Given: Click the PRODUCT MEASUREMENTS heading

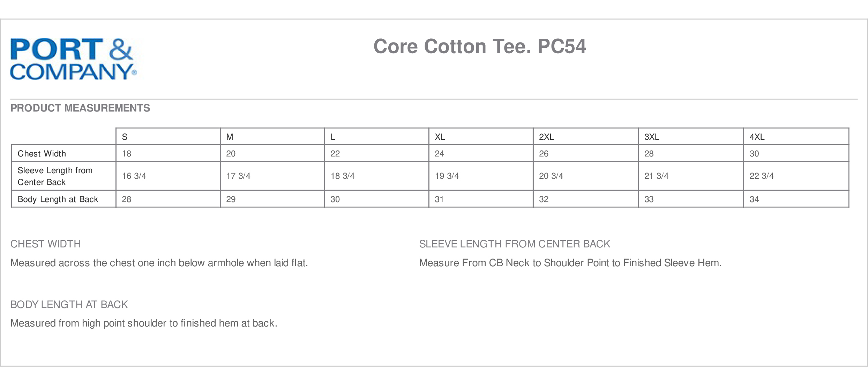Looking at the screenshot, I should [80, 108].
